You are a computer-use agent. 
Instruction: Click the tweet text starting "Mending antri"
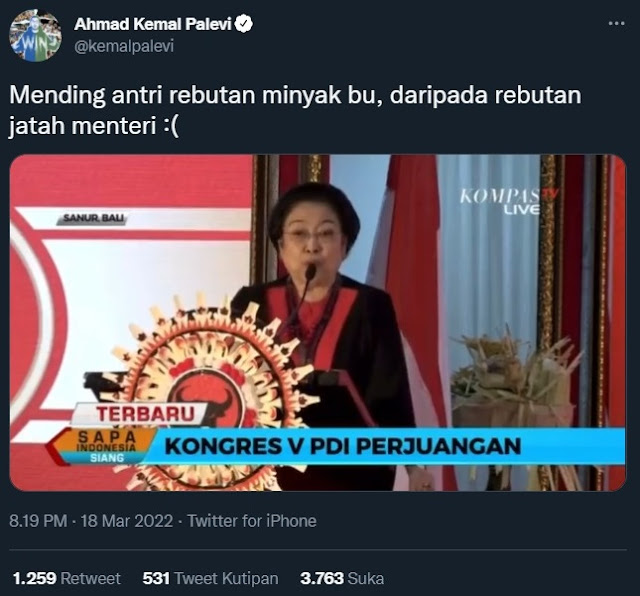295,110
